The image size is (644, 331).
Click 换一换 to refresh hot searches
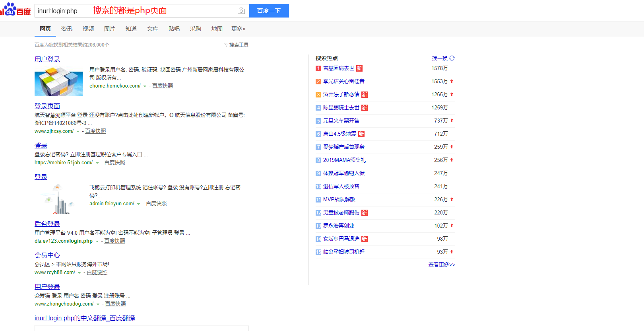click(x=440, y=58)
